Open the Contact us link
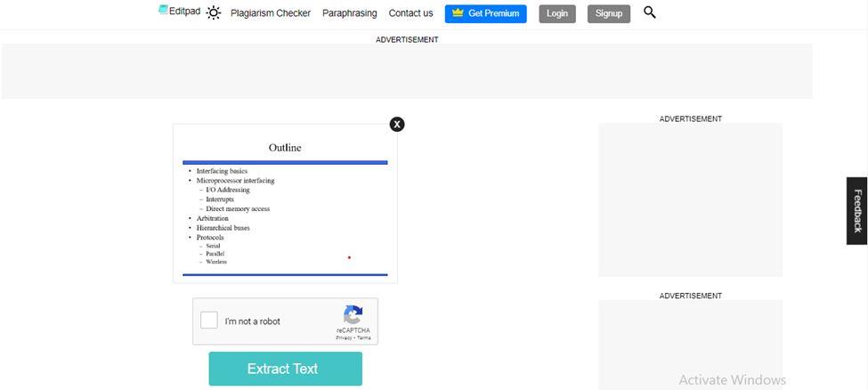This screenshot has width=868, height=390. [x=410, y=13]
